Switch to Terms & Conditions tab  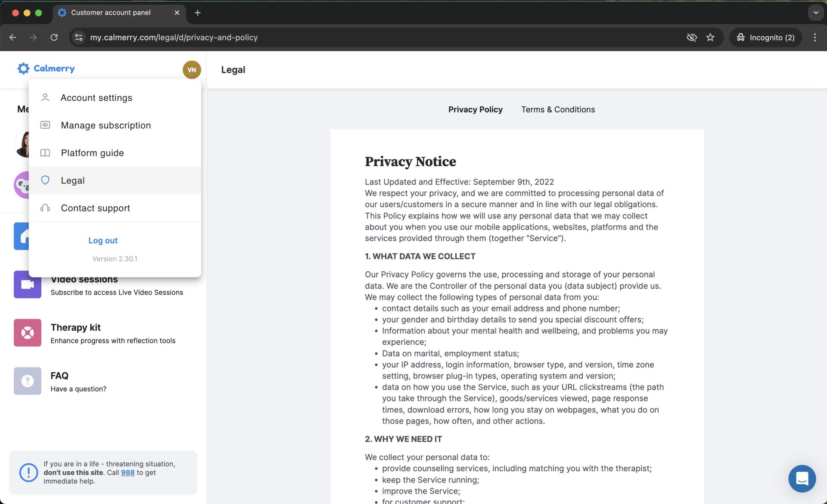[558, 109]
